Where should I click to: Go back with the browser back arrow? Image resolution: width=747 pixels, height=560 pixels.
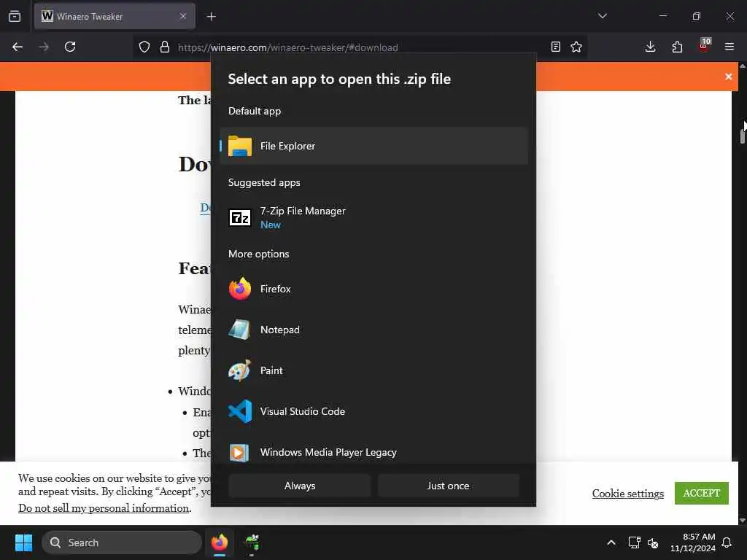18,47
